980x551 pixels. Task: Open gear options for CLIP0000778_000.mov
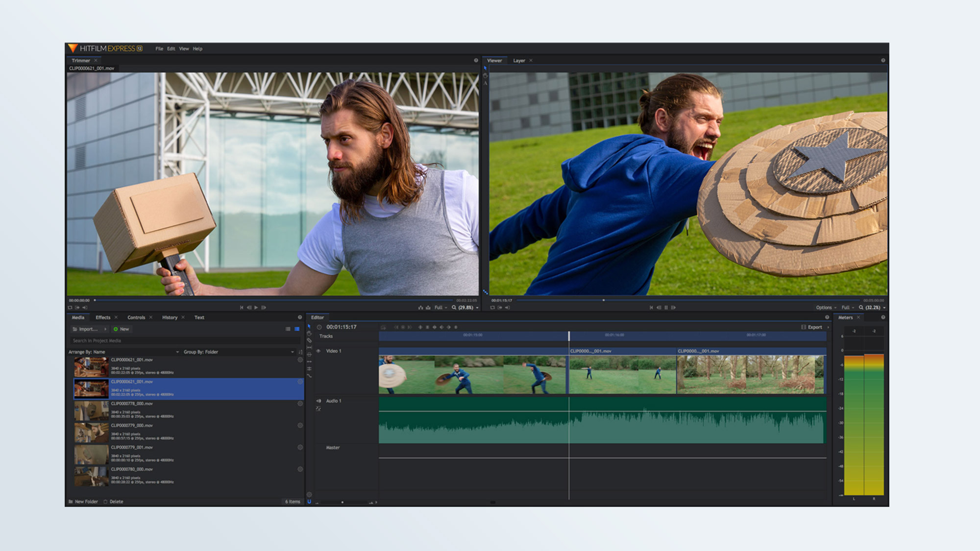[x=300, y=404]
